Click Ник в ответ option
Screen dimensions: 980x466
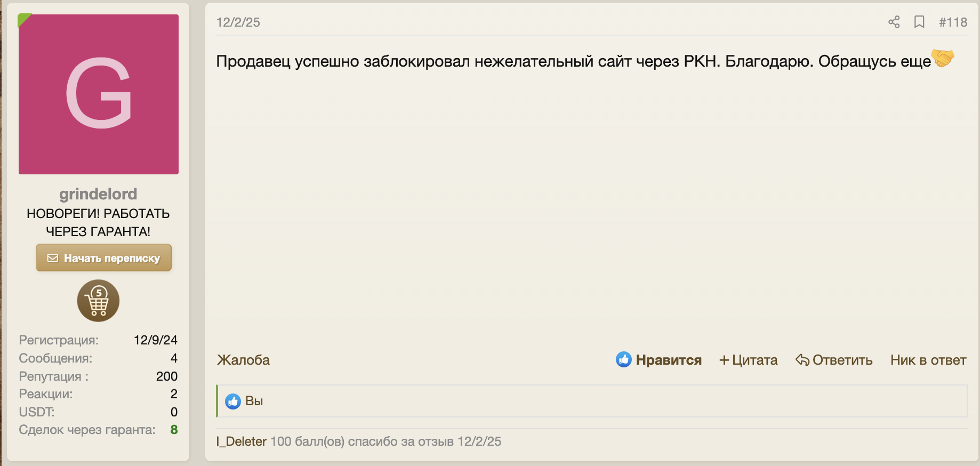coord(928,359)
